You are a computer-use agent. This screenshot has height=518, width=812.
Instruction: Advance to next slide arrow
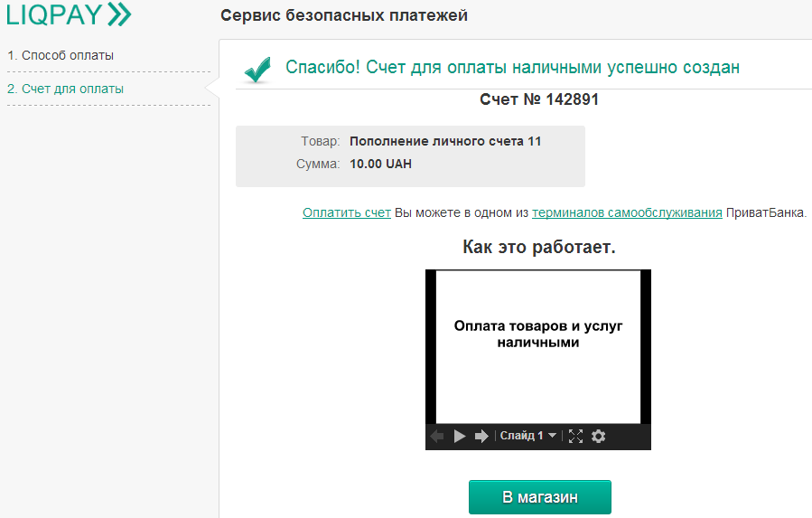tap(481, 436)
